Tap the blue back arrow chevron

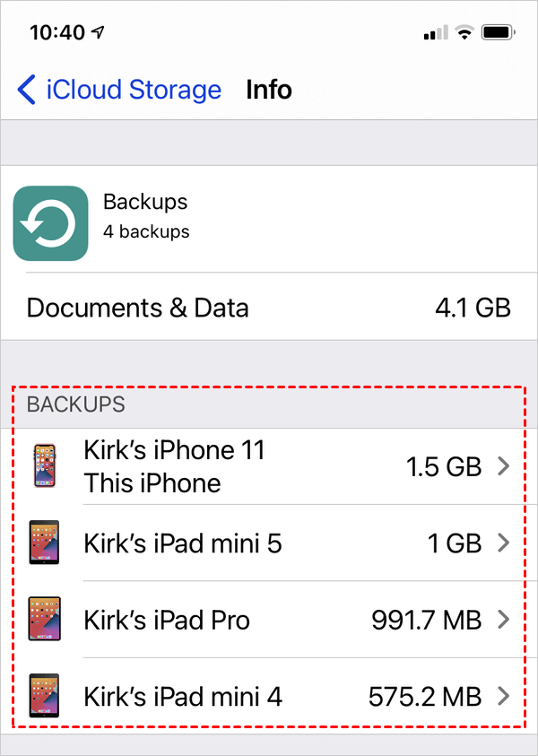pyautogui.click(x=27, y=90)
